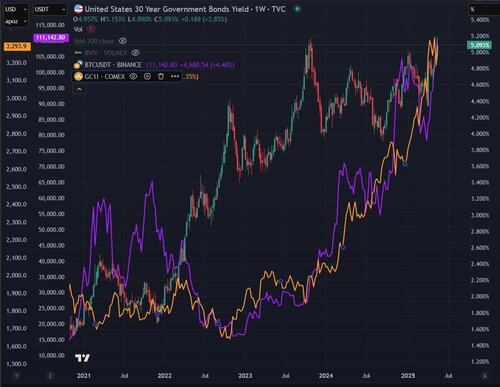Collapse the indicator legend with chevron

tap(79, 89)
